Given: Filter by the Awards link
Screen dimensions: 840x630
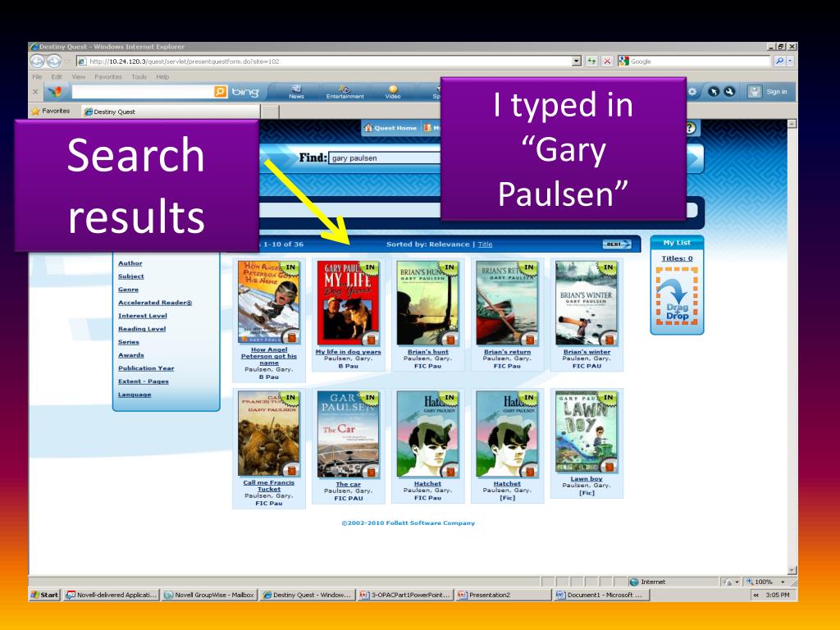Looking at the screenshot, I should [130, 355].
